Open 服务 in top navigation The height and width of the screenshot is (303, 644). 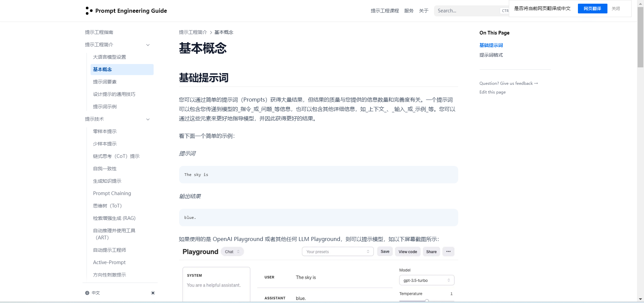(409, 11)
